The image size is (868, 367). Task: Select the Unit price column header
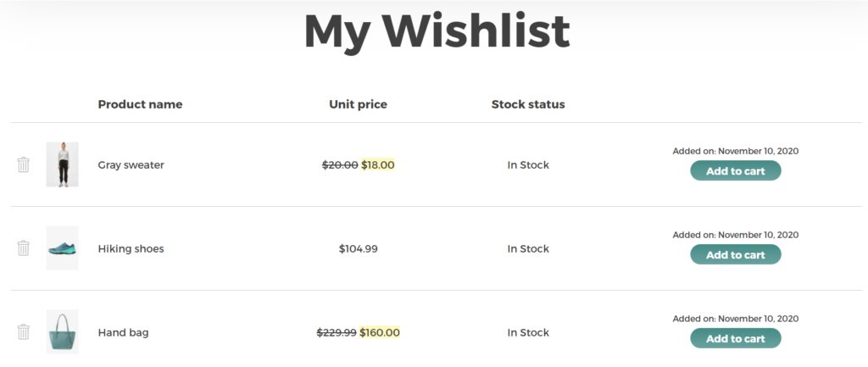tap(359, 104)
